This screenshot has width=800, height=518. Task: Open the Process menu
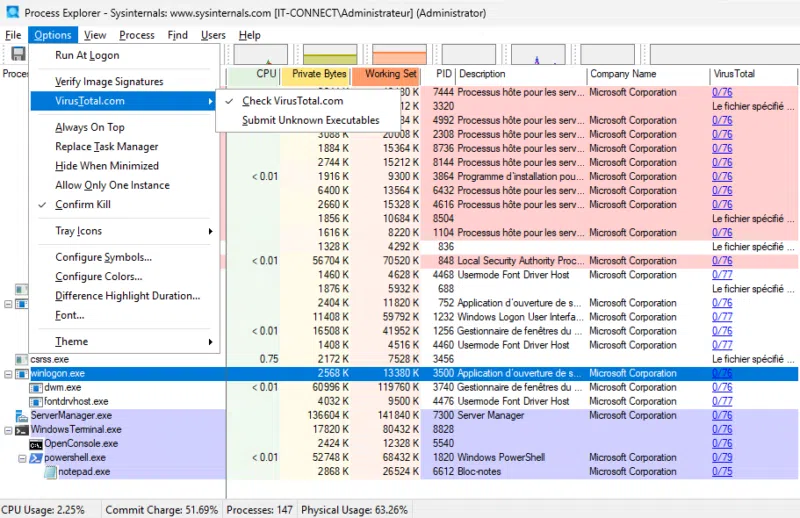pos(137,35)
